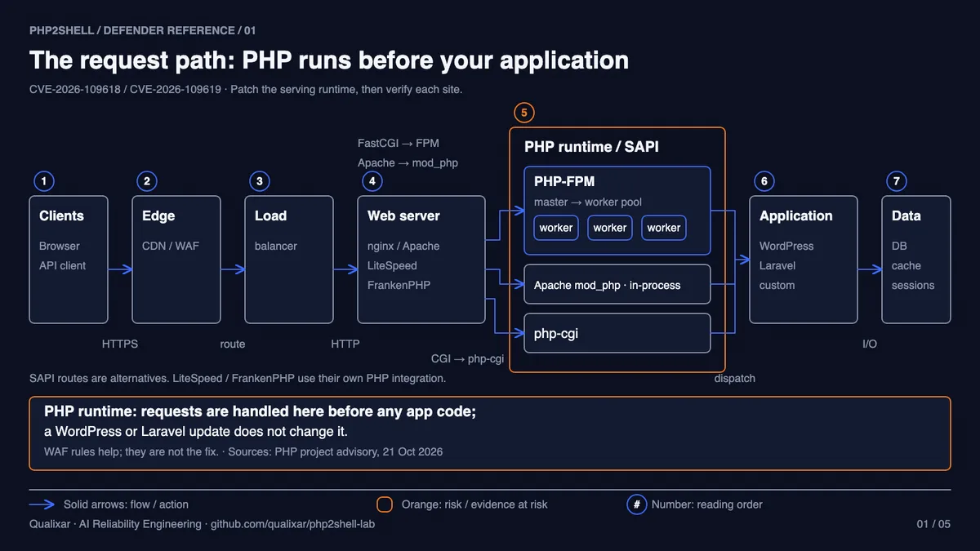Click the 'dispatch' label
Viewport: 980px width, 551px height.
click(x=735, y=378)
